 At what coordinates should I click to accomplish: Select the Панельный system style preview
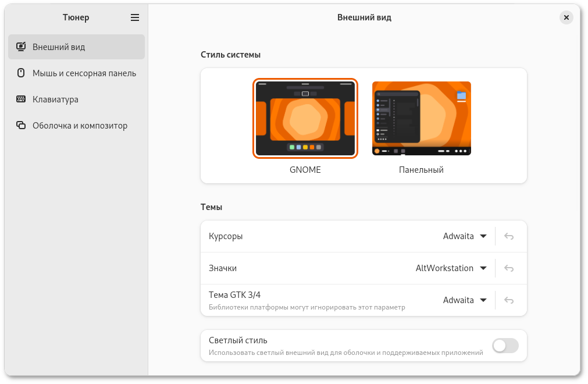tap(421, 118)
